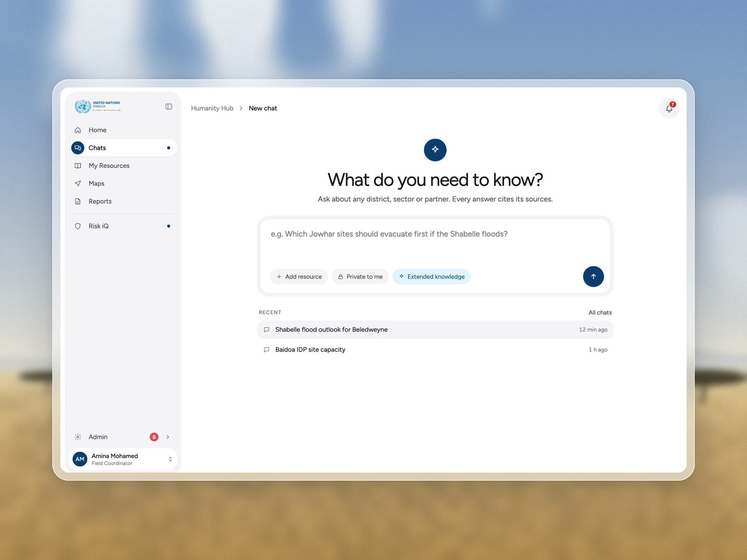Open Risk iQ section
This screenshot has width=747, height=560.
pos(123,226)
